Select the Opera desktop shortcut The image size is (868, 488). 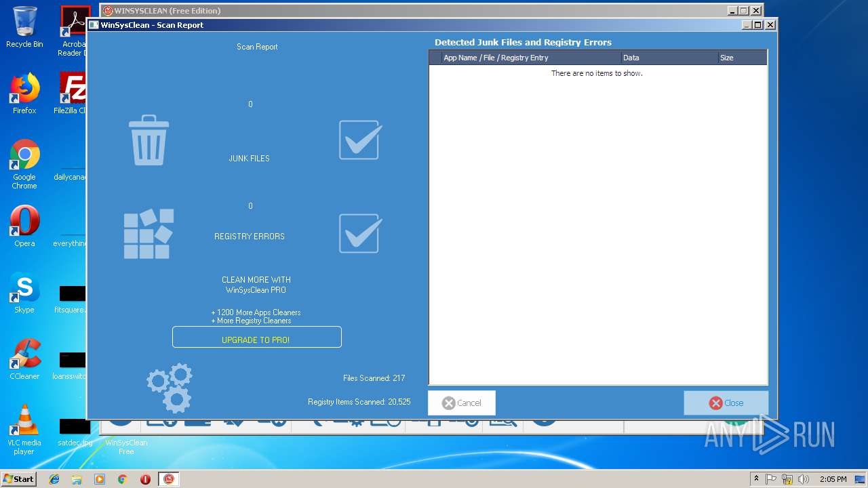(x=24, y=226)
